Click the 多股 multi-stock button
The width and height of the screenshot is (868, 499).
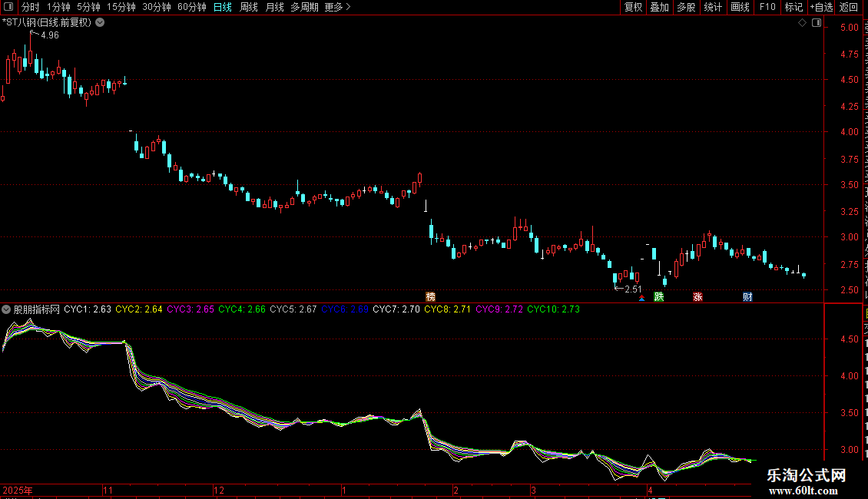(x=686, y=7)
